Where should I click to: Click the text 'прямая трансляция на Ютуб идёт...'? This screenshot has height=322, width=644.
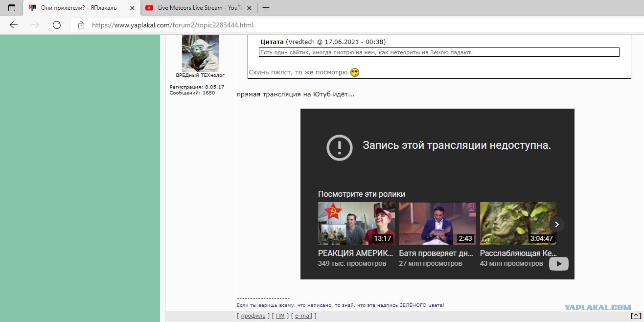(296, 94)
